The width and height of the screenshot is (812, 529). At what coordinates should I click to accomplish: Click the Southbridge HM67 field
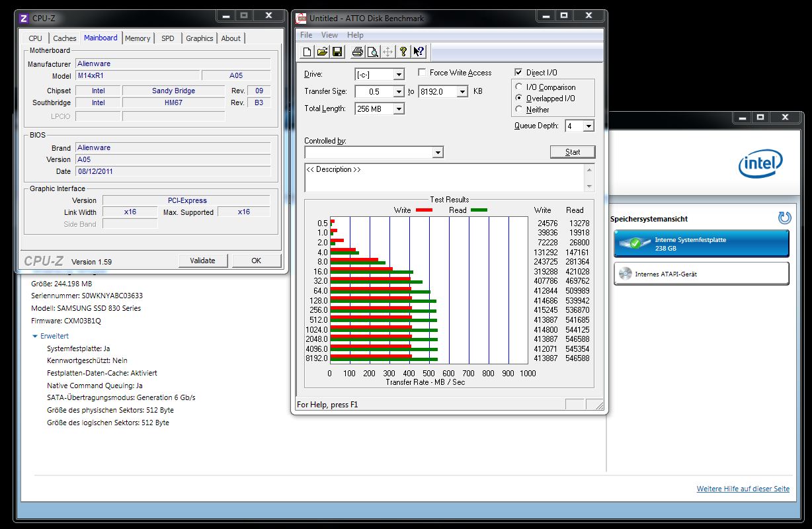click(175, 102)
